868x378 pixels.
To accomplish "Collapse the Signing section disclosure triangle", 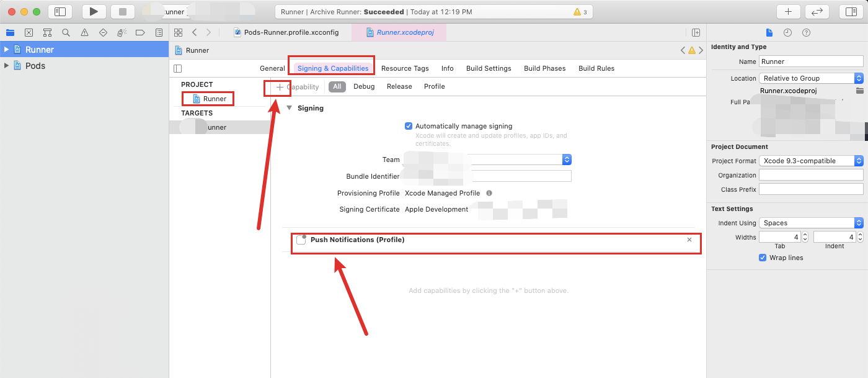I will pos(289,107).
